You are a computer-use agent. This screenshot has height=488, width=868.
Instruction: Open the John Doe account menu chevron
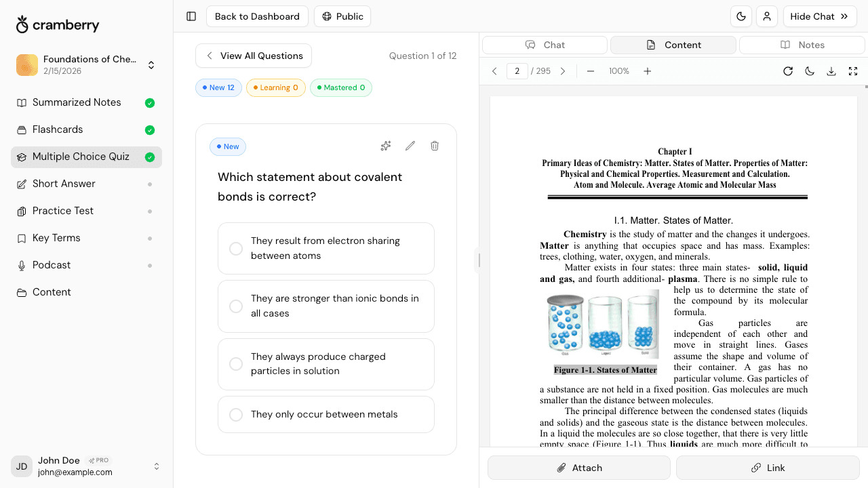157,466
